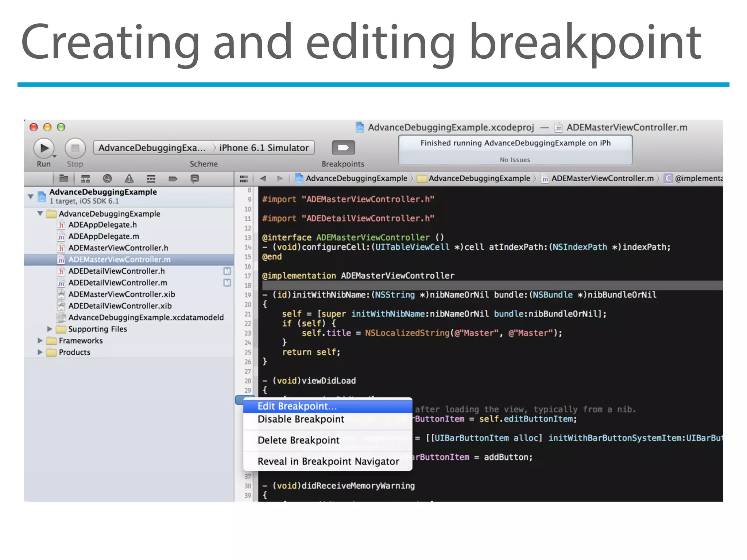The width and height of the screenshot is (747, 560).
Task: Click AdvanceDebuggingExample project in jump bar
Action: click(352, 178)
